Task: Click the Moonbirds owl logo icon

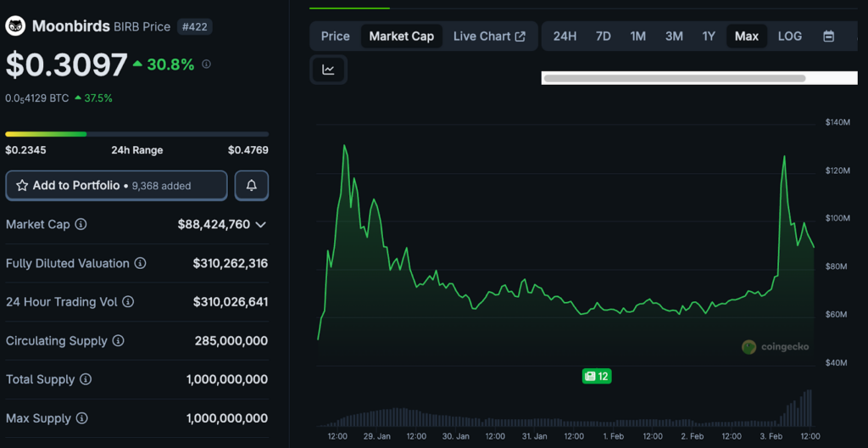Action: tap(15, 26)
